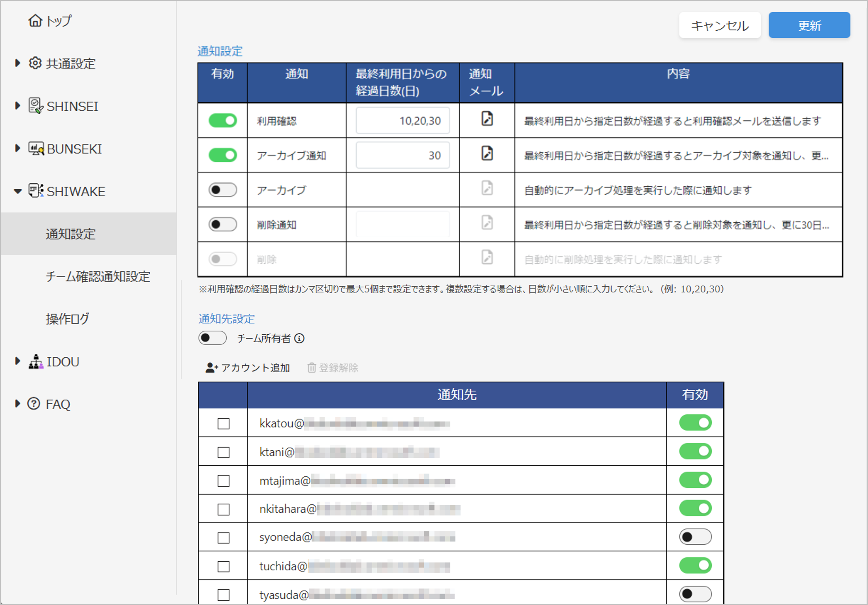
Task: Expand the FAQ sidebar section
Action: (x=17, y=404)
